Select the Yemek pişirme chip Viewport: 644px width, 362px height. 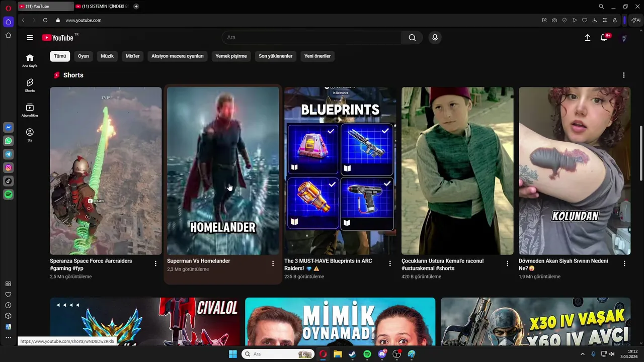[231, 56]
